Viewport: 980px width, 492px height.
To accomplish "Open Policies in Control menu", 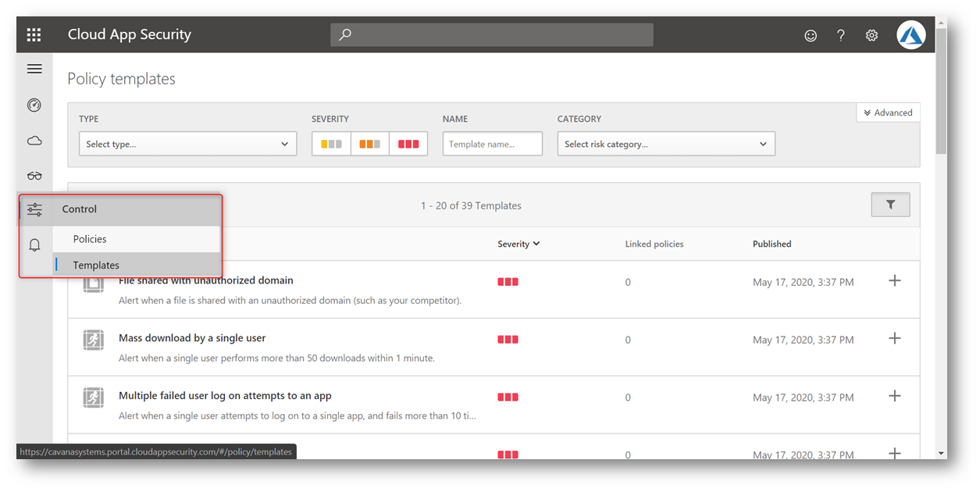I will tap(137, 239).
